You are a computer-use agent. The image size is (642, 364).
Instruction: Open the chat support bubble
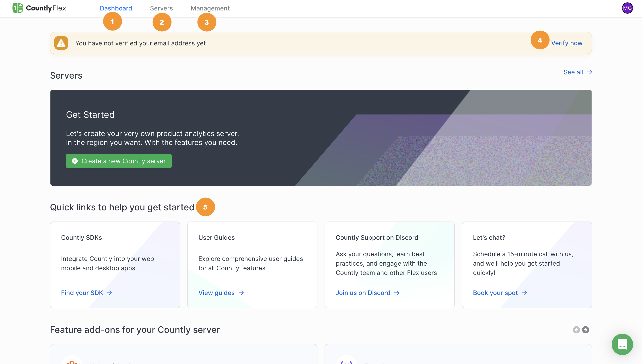coord(622,344)
